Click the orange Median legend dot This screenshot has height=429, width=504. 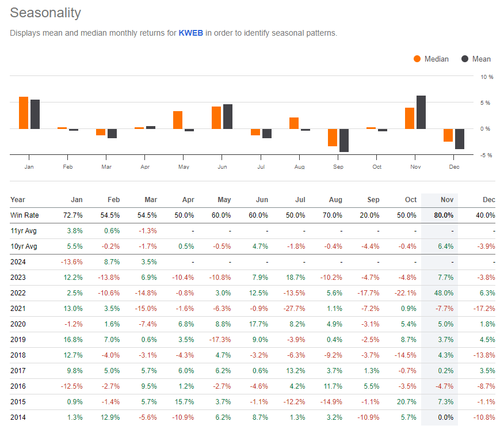pos(417,59)
